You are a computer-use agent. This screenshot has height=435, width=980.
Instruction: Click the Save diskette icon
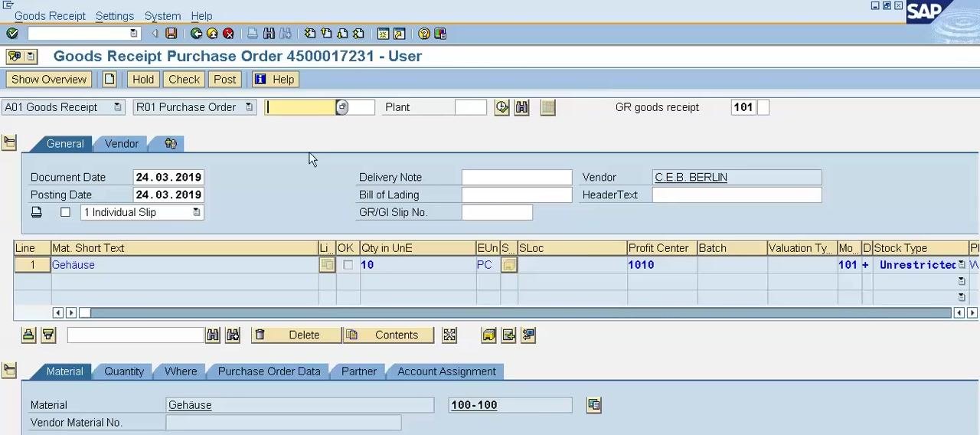171,34
